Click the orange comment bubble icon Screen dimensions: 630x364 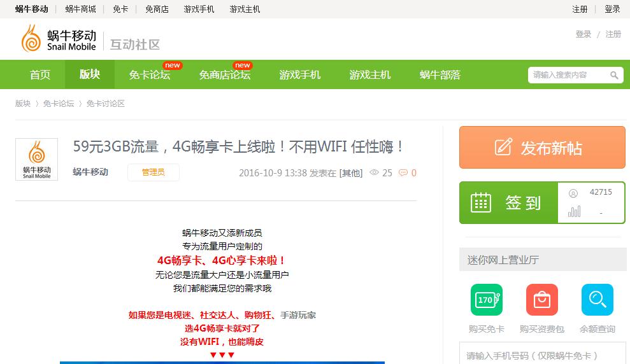[403, 172]
